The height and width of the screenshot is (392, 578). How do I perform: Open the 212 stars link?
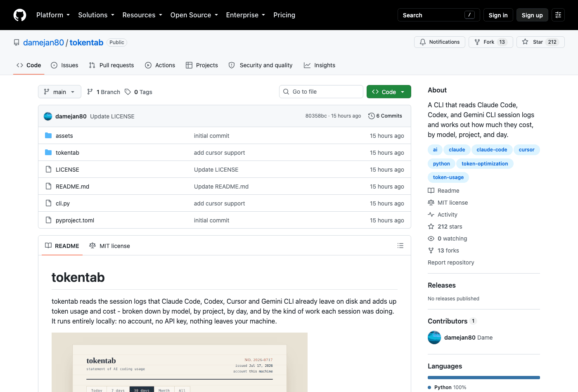pos(445,227)
